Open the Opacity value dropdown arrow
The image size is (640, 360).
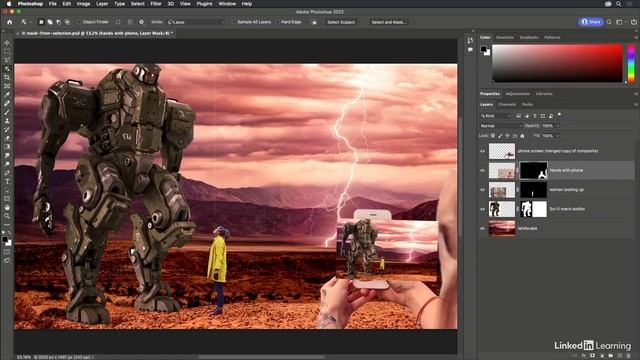point(558,126)
